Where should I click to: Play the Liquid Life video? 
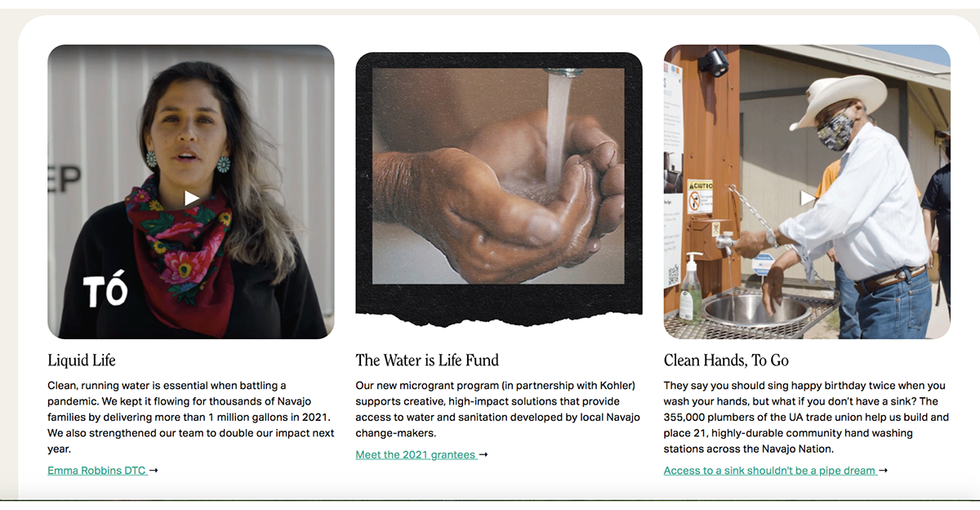tap(191, 198)
